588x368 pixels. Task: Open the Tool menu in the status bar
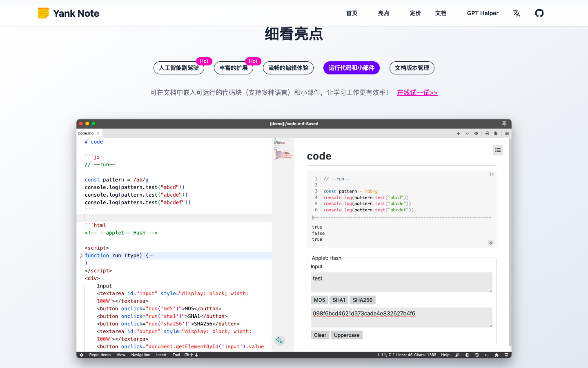click(x=176, y=355)
